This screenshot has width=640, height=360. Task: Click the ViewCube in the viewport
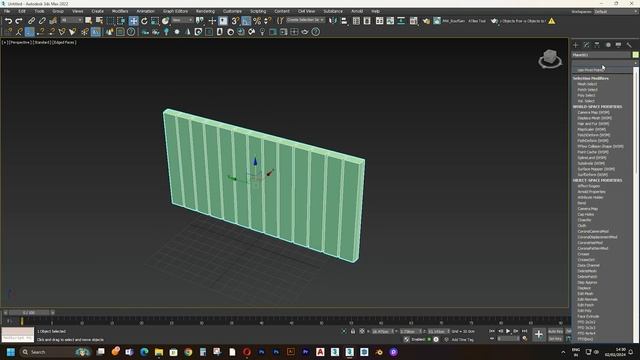coord(550,59)
